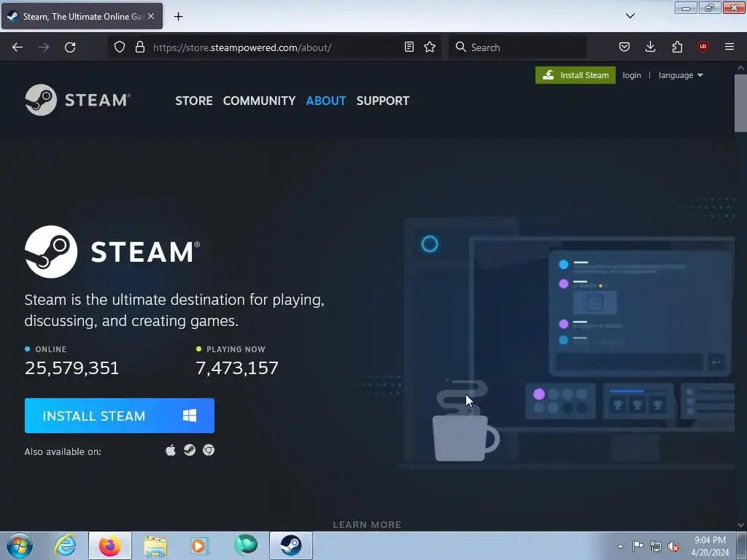The image size is (747, 560).
Task: Click the 'Also available on:' text
Action: point(63,451)
